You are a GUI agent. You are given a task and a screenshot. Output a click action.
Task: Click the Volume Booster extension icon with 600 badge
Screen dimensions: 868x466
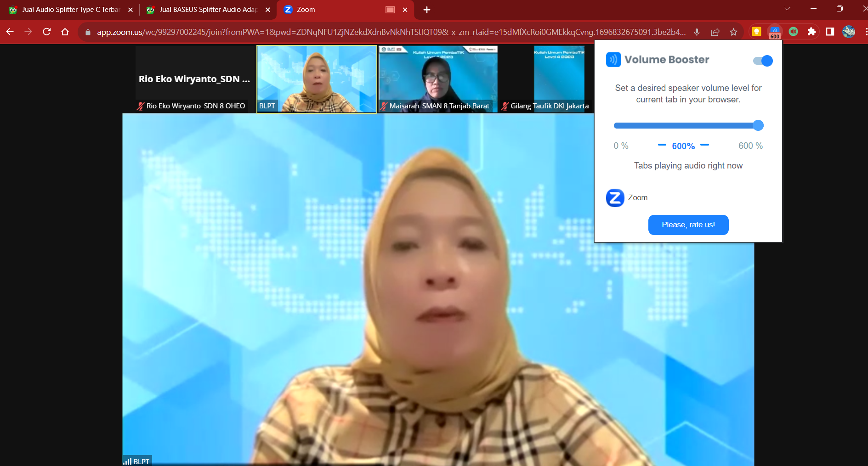click(x=775, y=32)
